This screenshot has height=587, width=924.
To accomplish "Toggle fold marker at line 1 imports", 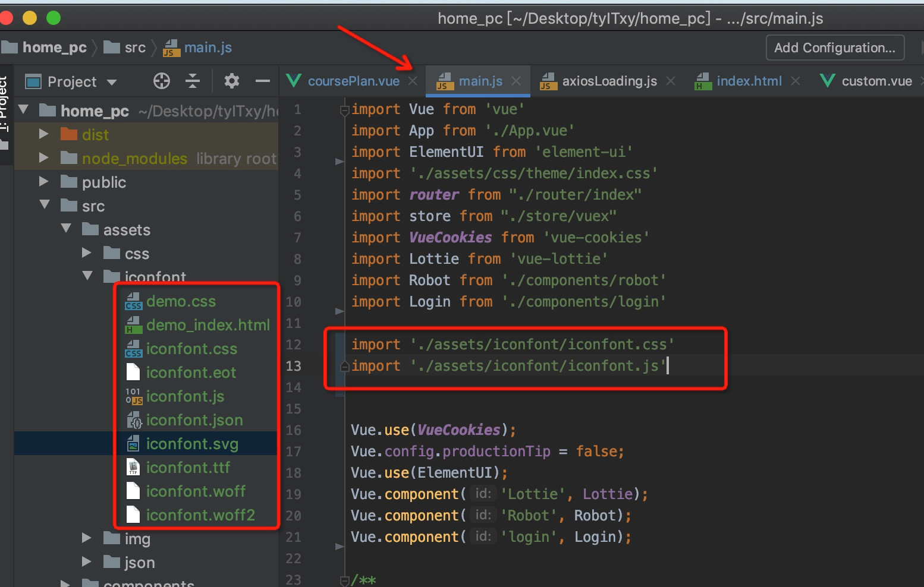I will coord(344,110).
